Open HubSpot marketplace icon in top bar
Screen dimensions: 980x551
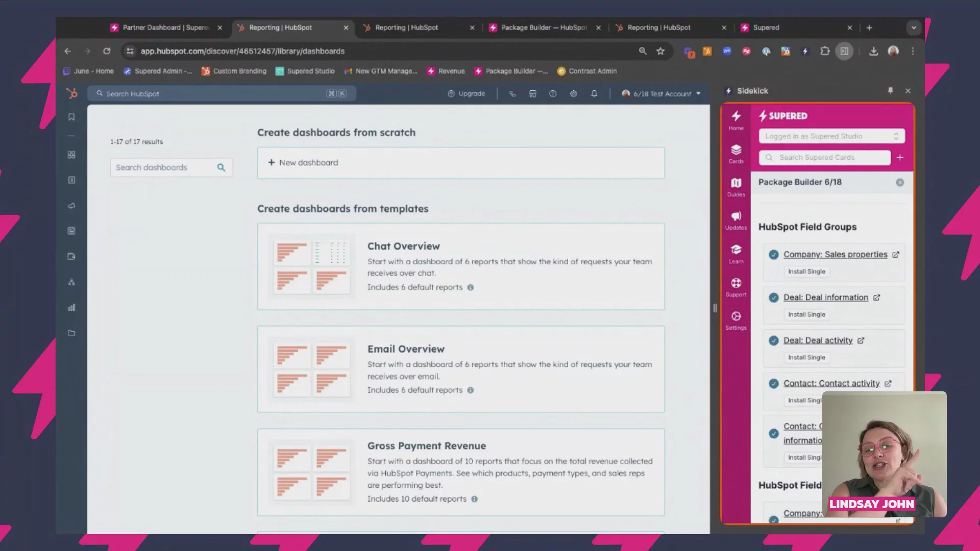[x=532, y=93]
